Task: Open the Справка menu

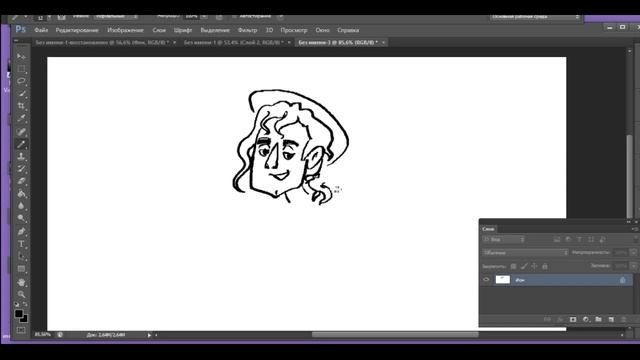Action: coord(348,30)
